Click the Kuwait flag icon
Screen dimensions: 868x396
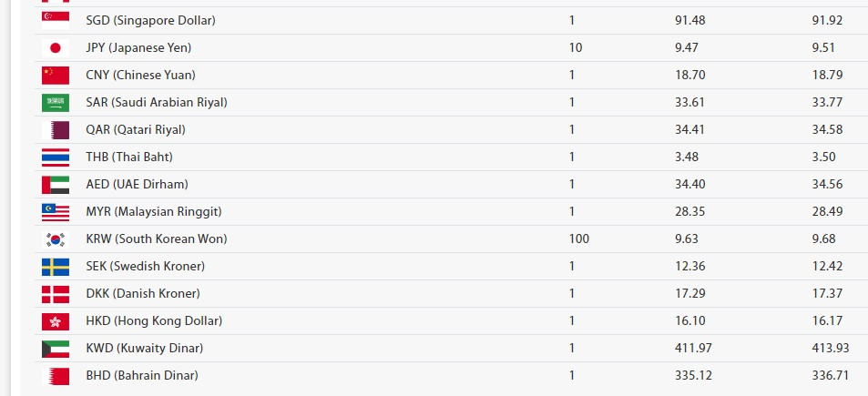[x=56, y=349]
